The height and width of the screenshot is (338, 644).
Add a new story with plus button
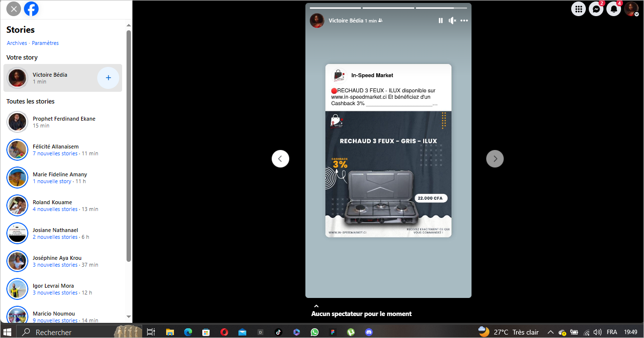click(108, 78)
